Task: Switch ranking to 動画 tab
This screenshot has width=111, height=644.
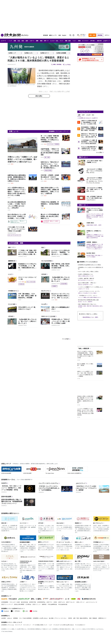Action: coord(93,115)
